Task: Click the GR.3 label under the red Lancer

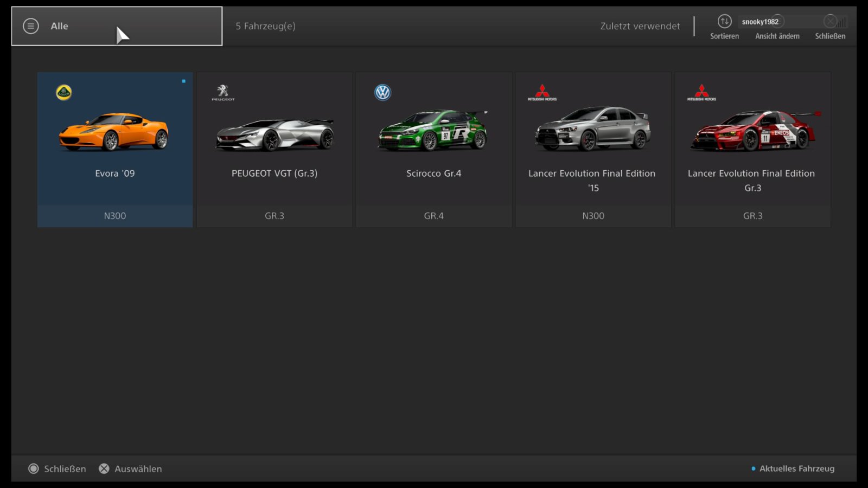Action: (753, 216)
